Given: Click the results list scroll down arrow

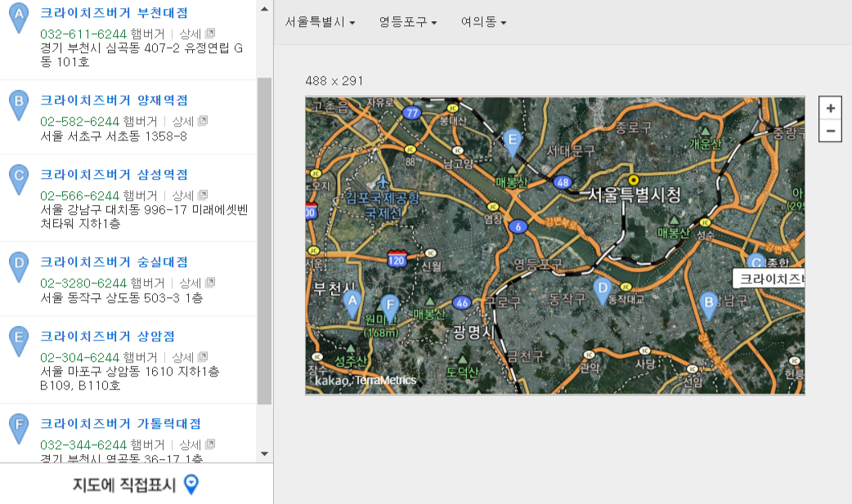Looking at the screenshot, I should 264,454.
